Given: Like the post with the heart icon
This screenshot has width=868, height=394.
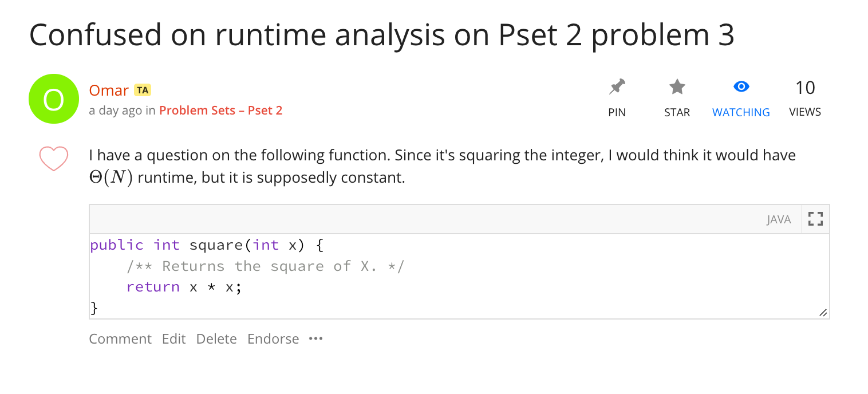Looking at the screenshot, I should point(53,158).
